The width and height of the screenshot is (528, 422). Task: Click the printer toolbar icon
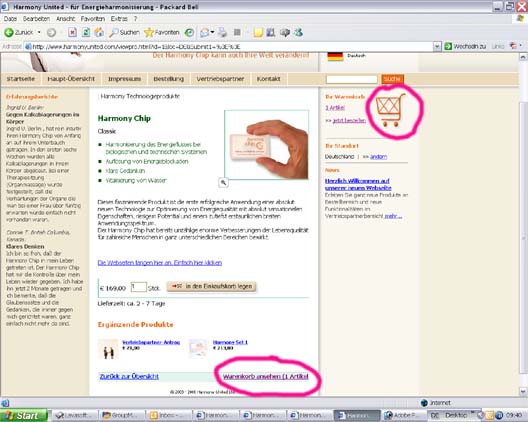tap(222, 32)
